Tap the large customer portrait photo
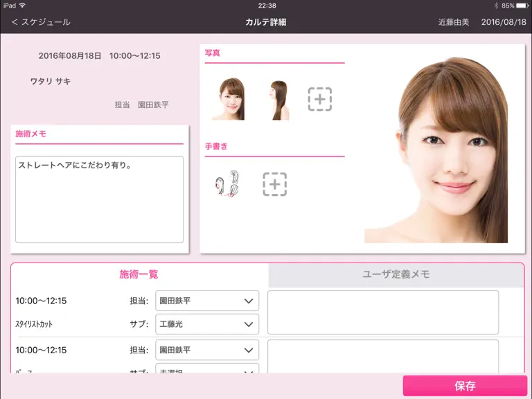 pyautogui.click(x=436, y=150)
